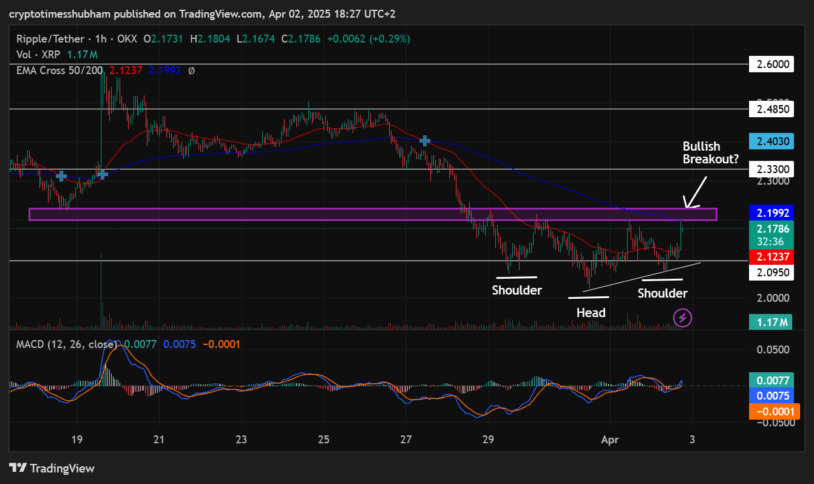
Task: Open the Ripple/Tether symbol title
Action: 50,39
